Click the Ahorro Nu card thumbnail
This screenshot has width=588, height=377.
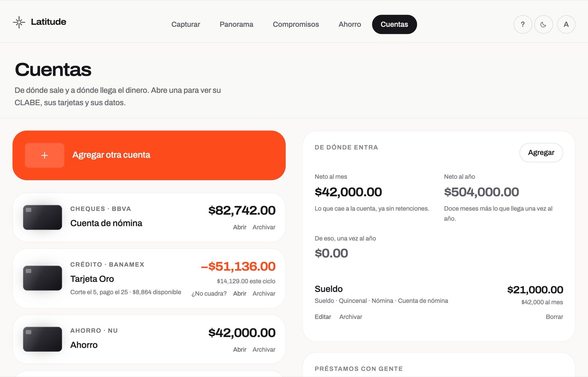42,339
